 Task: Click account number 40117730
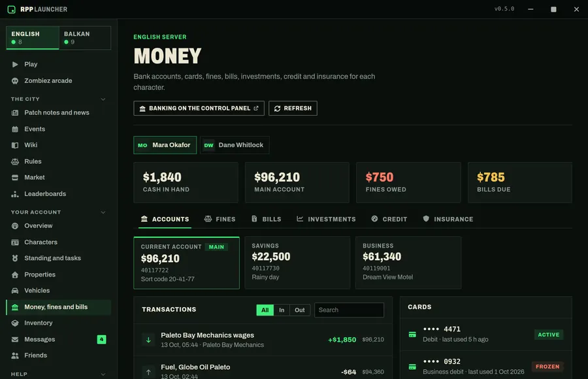pos(265,269)
